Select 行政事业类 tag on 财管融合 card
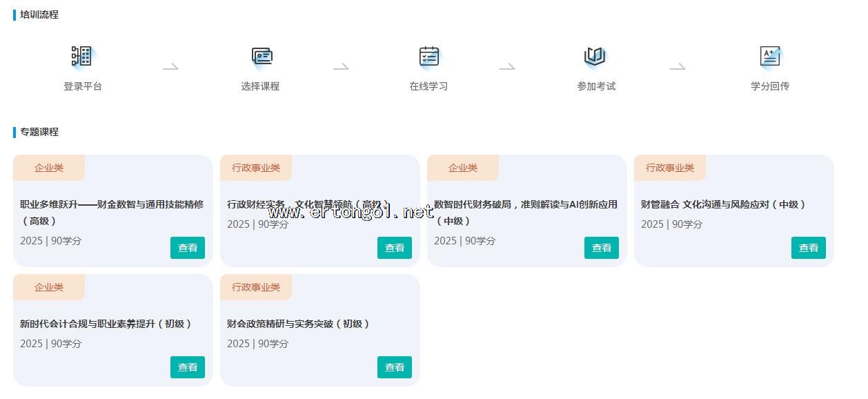The width and height of the screenshot is (868, 399). pyautogui.click(x=670, y=168)
